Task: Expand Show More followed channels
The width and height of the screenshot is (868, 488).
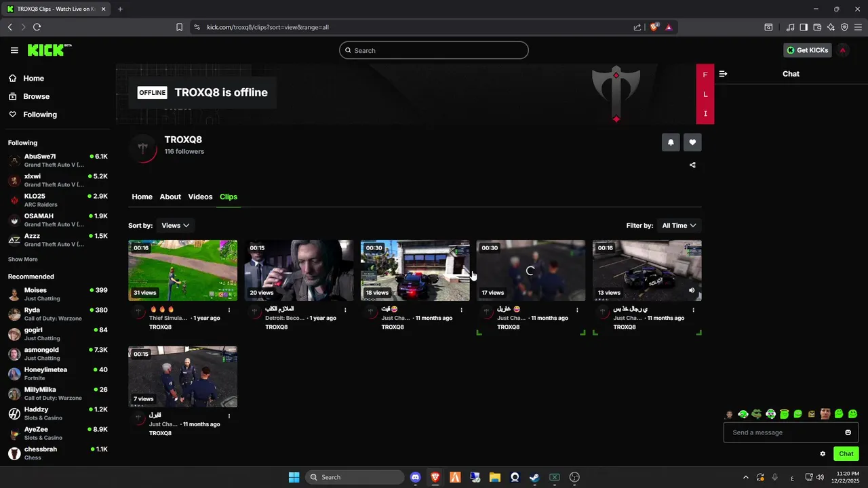Action: click(x=23, y=260)
